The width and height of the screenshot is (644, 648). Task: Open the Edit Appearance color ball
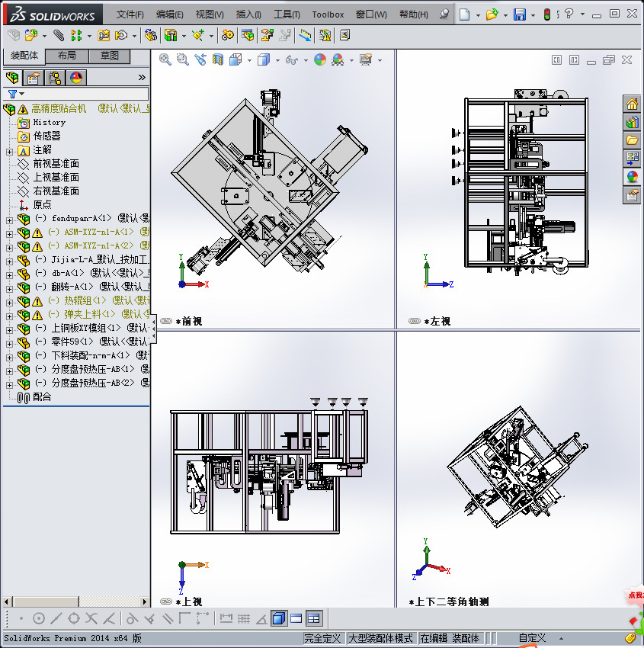320,60
